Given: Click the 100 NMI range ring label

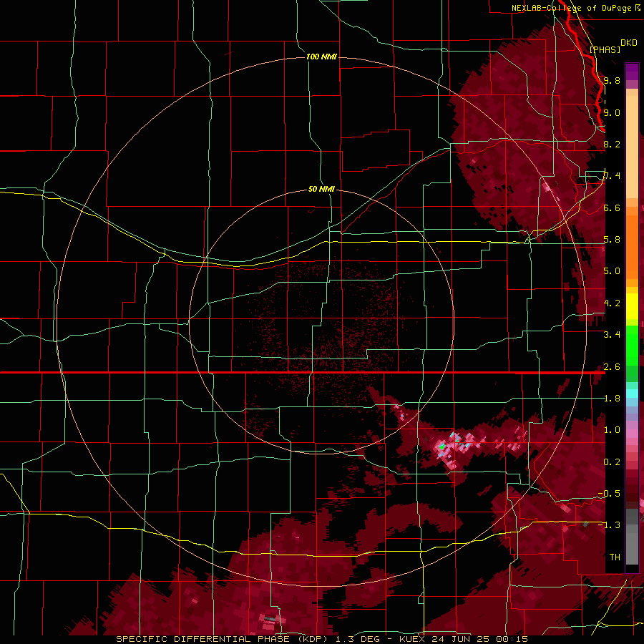Looking at the screenshot, I should pos(321,57).
